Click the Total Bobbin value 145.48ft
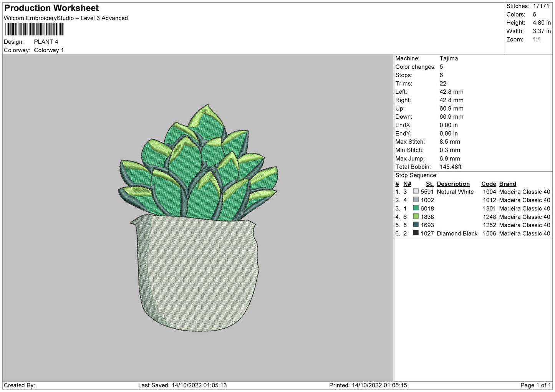555x392 pixels. pos(451,167)
